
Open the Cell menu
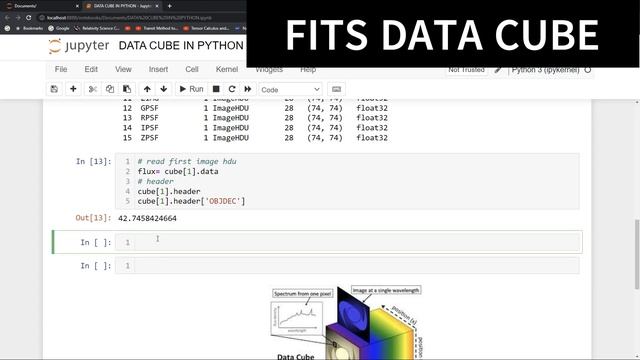pos(192,69)
